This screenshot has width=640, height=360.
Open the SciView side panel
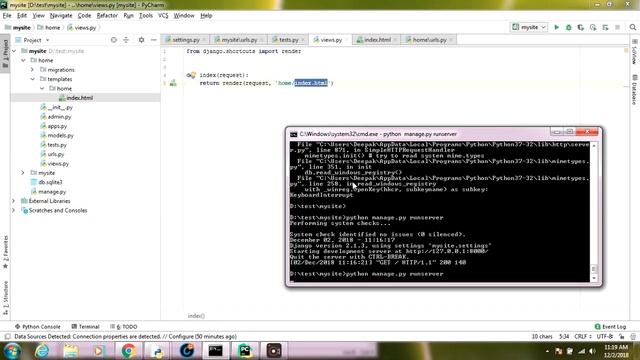pos(635,52)
